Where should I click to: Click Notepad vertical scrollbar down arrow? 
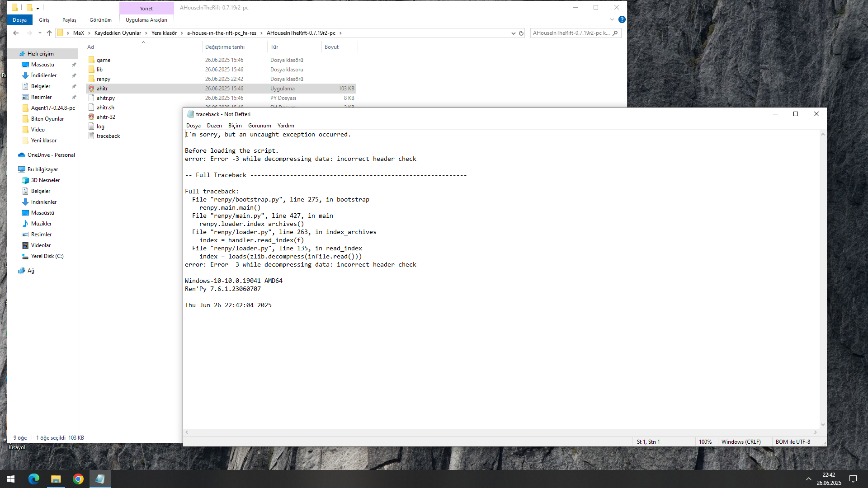823,425
